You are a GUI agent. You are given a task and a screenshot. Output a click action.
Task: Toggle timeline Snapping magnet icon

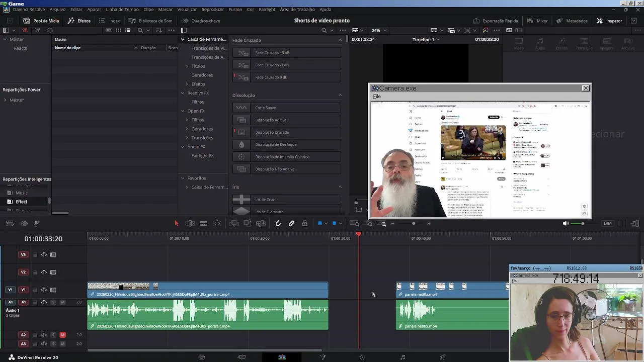[x=278, y=223]
